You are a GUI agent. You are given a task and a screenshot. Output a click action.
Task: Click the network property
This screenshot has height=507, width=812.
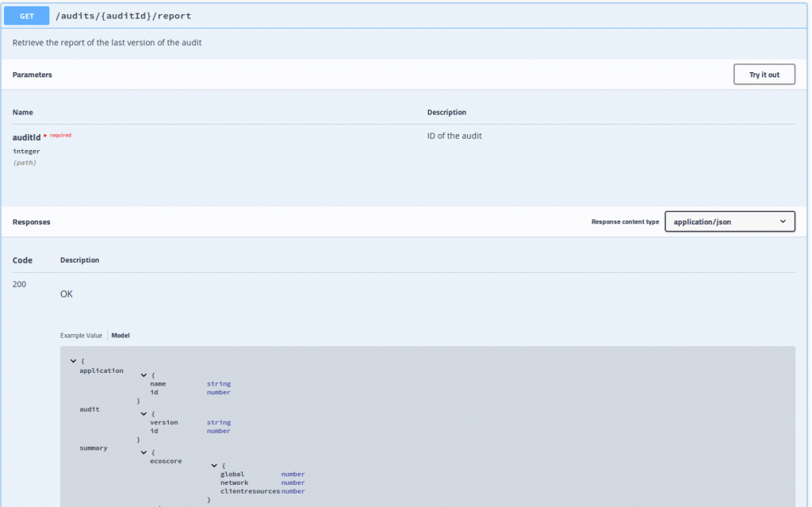point(234,482)
